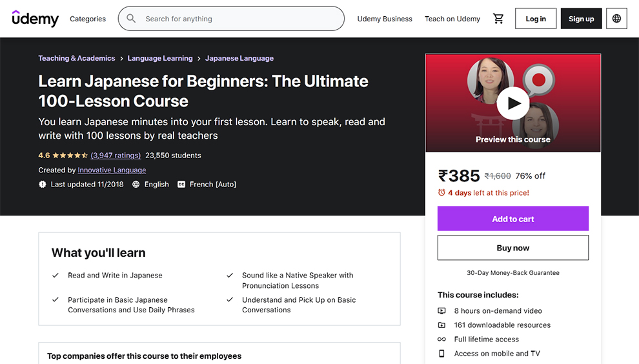Open the language globe selector

(x=616, y=19)
